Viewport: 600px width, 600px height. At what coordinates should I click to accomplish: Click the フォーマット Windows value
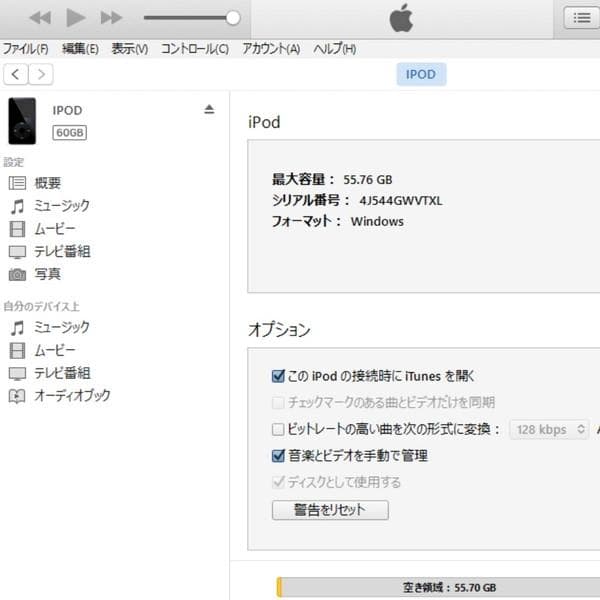[x=377, y=221]
